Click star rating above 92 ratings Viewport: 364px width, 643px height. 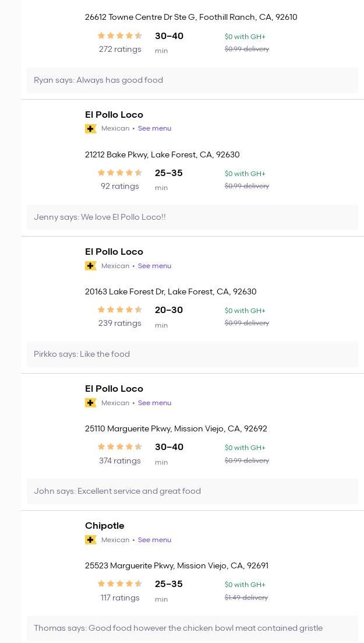pos(120,173)
